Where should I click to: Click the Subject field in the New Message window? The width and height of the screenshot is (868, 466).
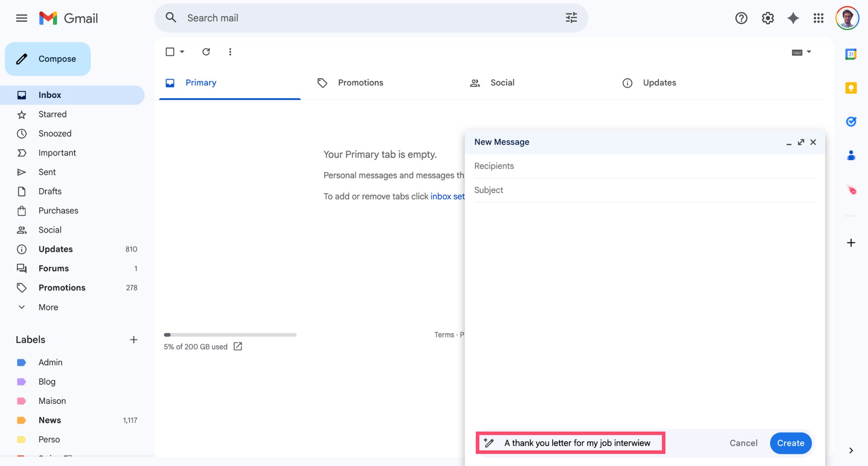[x=581, y=190]
